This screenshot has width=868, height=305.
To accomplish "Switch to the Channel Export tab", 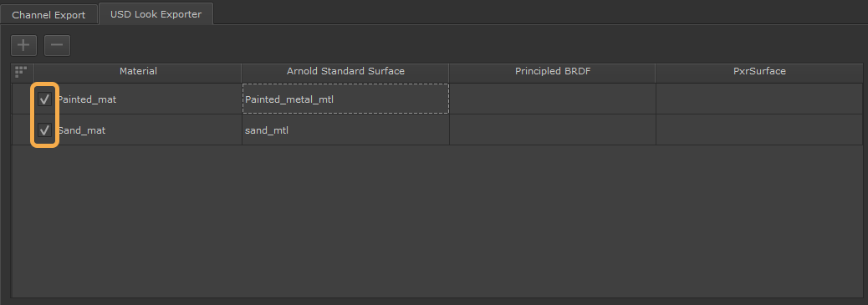I will 49,15.
